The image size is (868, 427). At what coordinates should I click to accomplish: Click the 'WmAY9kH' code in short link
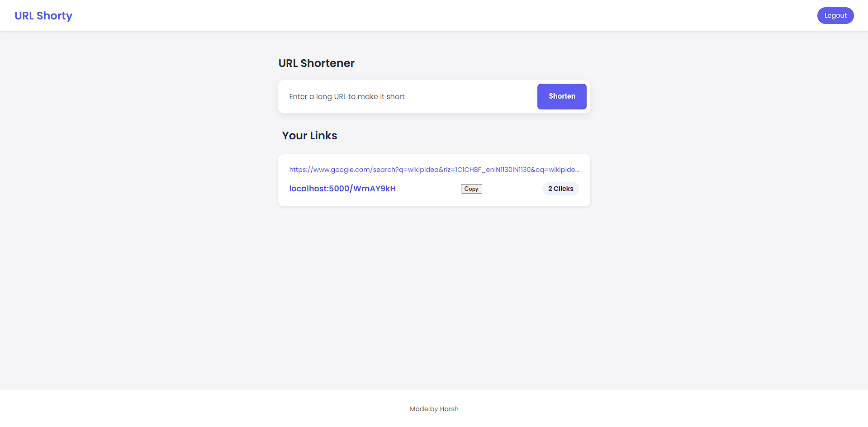point(374,189)
